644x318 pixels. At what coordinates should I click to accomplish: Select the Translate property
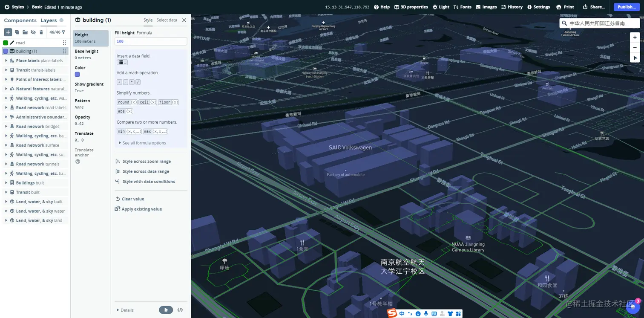click(x=91, y=136)
